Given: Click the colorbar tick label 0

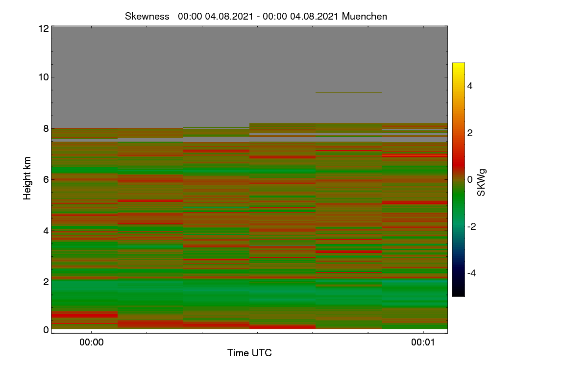Looking at the screenshot, I should pos(470,179).
